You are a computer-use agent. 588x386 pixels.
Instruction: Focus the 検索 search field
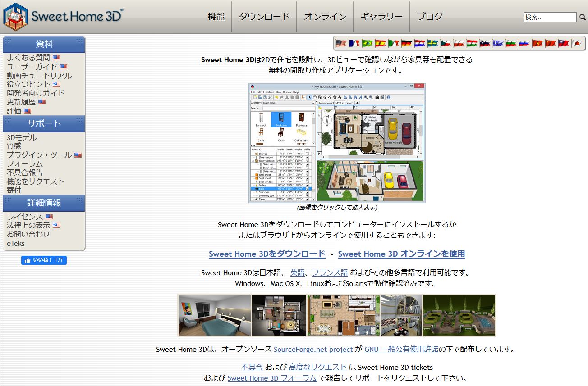550,17
